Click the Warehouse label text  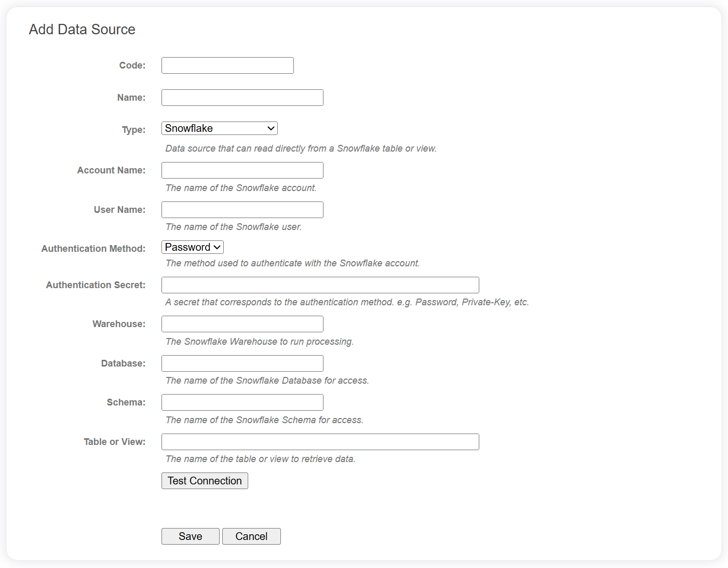click(118, 323)
